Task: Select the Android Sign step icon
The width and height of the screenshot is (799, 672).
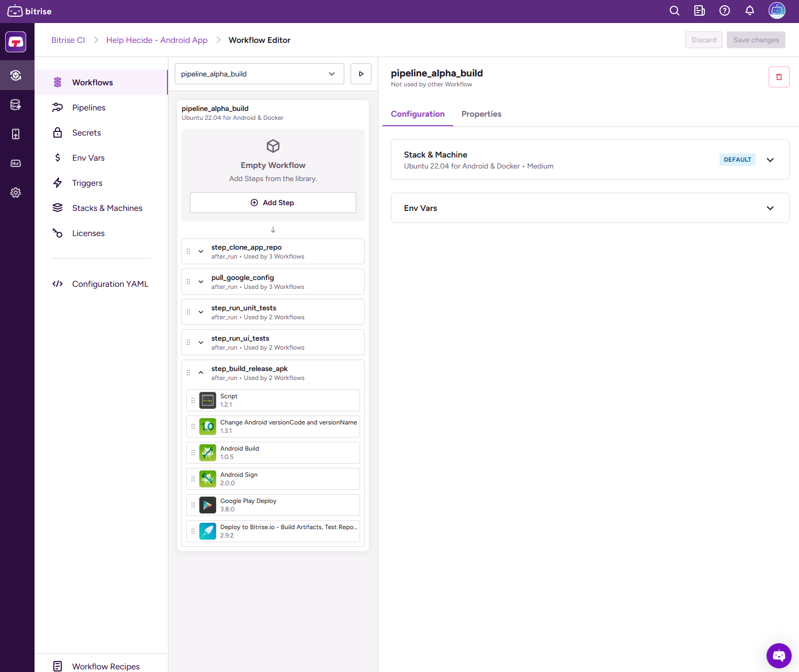Action: click(x=208, y=479)
